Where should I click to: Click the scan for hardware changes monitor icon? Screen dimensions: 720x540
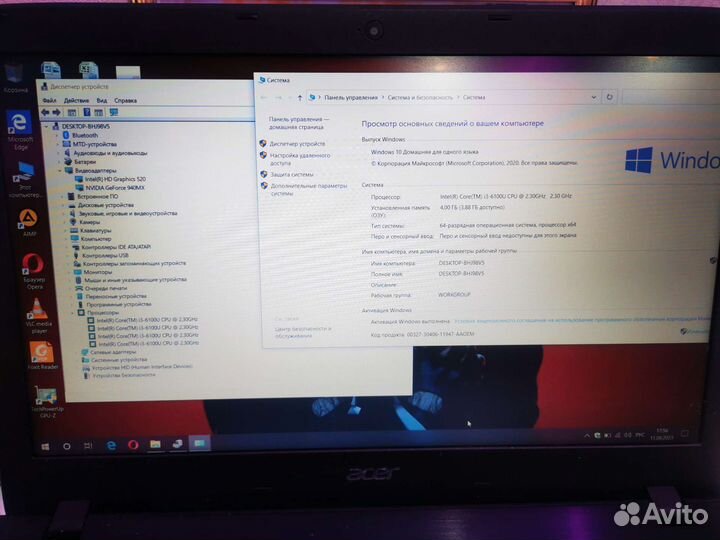[113, 112]
